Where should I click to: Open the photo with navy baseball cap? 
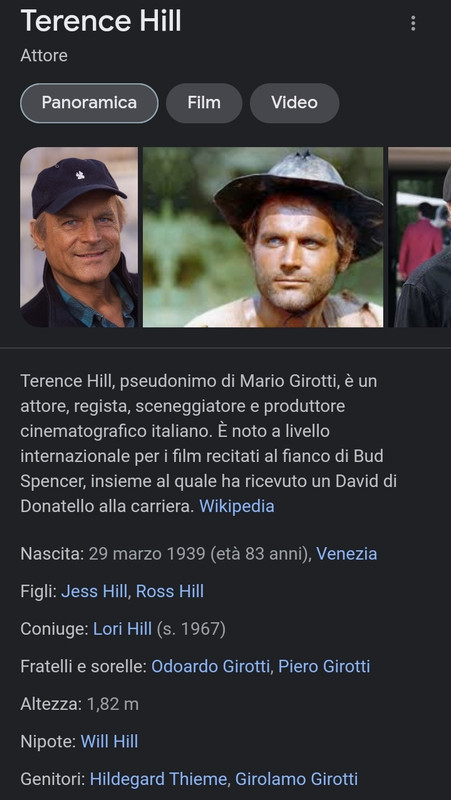[x=79, y=237]
